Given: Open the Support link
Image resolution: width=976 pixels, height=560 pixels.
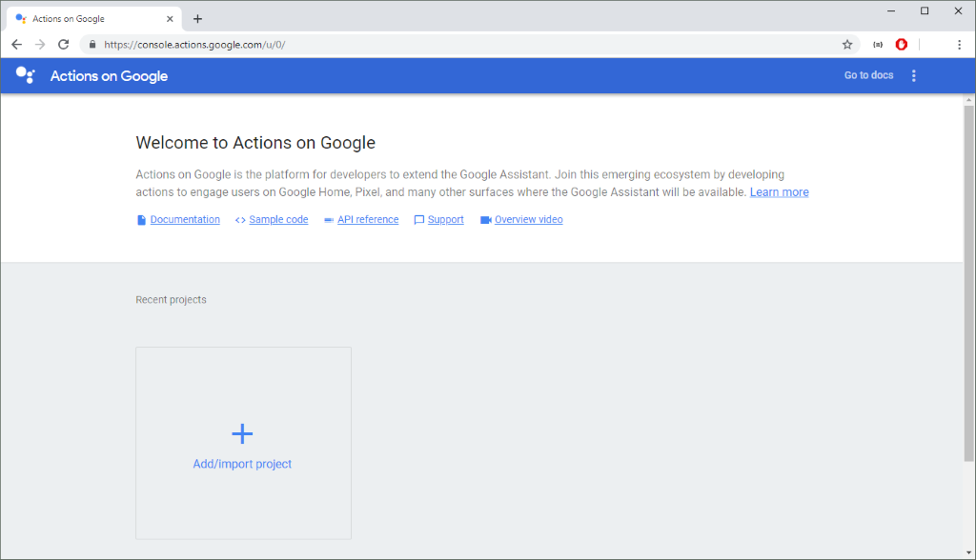Looking at the screenshot, I should click(446, 220).
